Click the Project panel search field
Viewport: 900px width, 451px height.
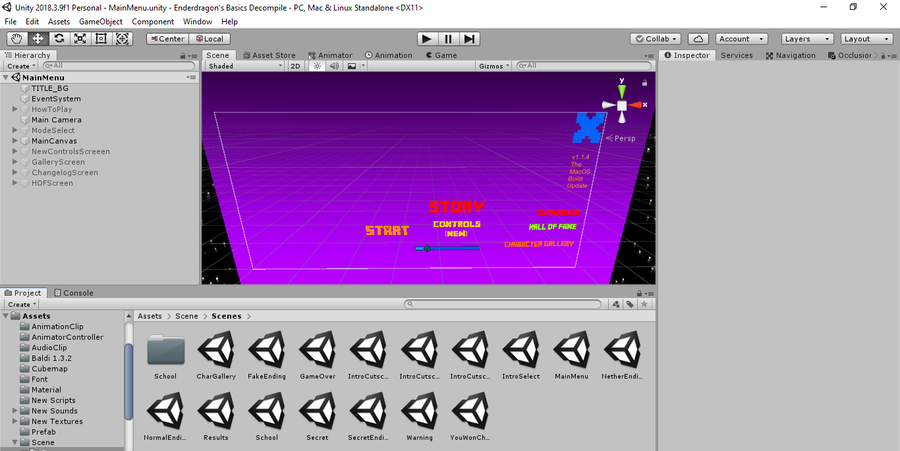point(503,304)
